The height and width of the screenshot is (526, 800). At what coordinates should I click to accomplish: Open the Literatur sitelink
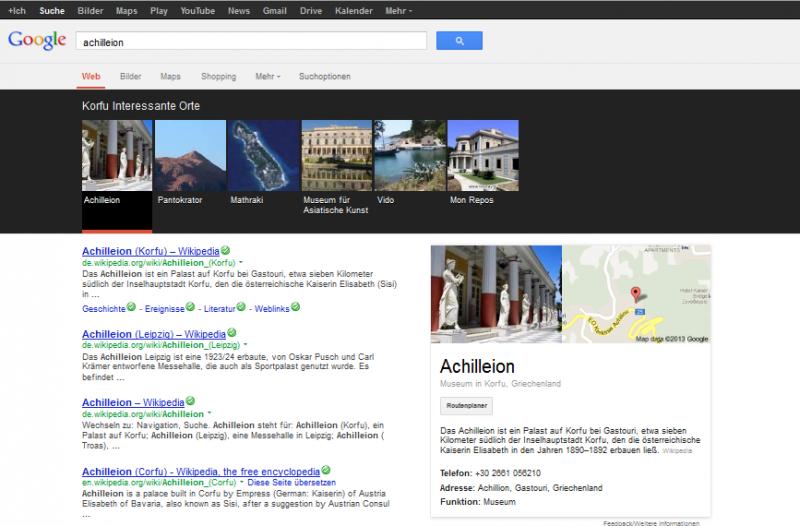coord(219,309)
